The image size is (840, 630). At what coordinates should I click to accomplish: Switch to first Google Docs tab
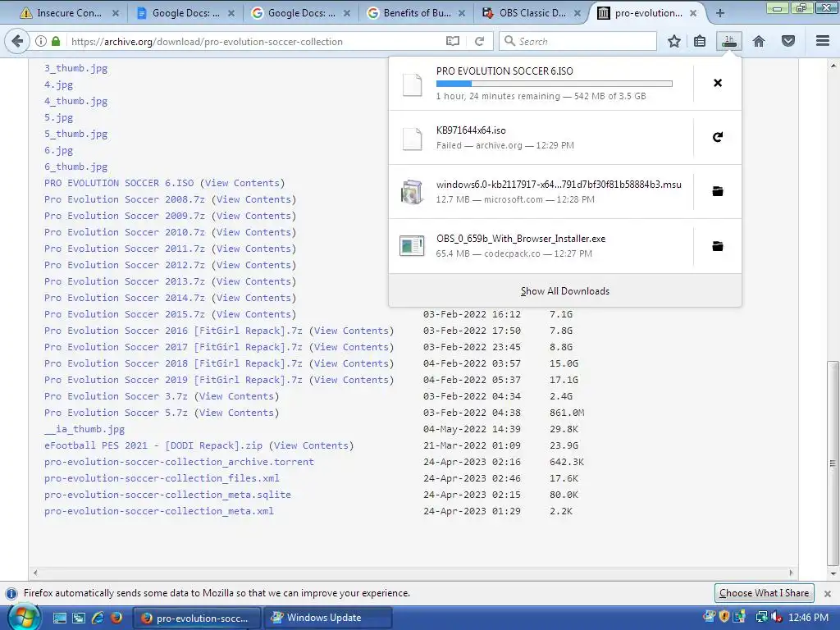point(185,13)
